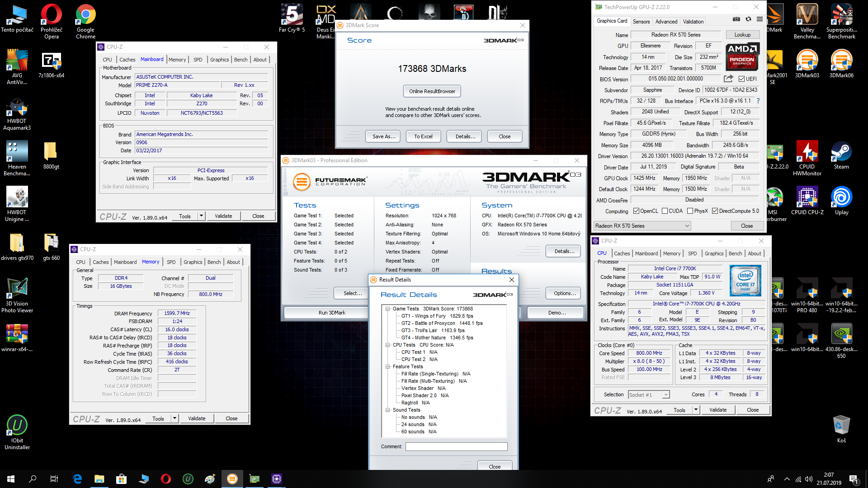Open Task View on the taskbar
868x488 pixels.
(x=54, y=479)
